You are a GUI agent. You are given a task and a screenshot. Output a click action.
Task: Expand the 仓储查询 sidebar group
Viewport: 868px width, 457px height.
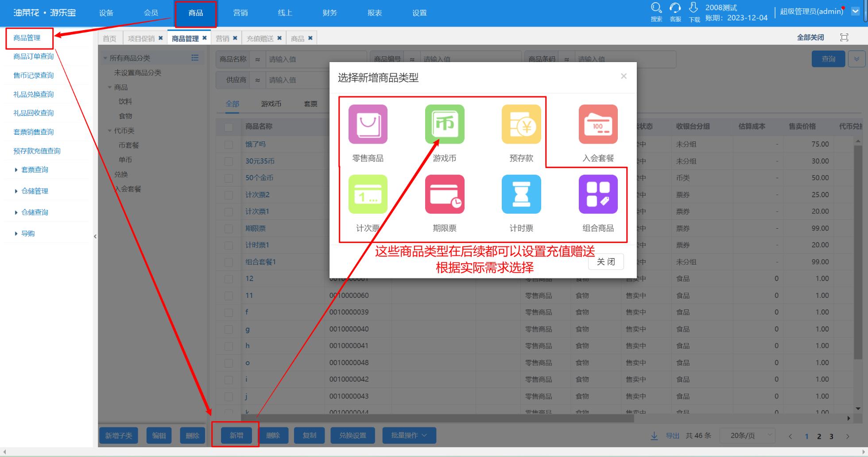(x=16, y=212)
